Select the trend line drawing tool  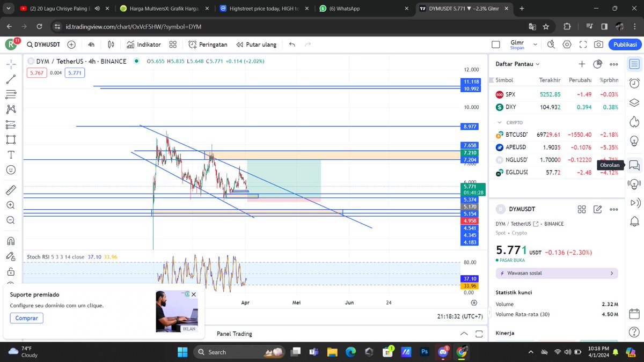coord(11,79)
